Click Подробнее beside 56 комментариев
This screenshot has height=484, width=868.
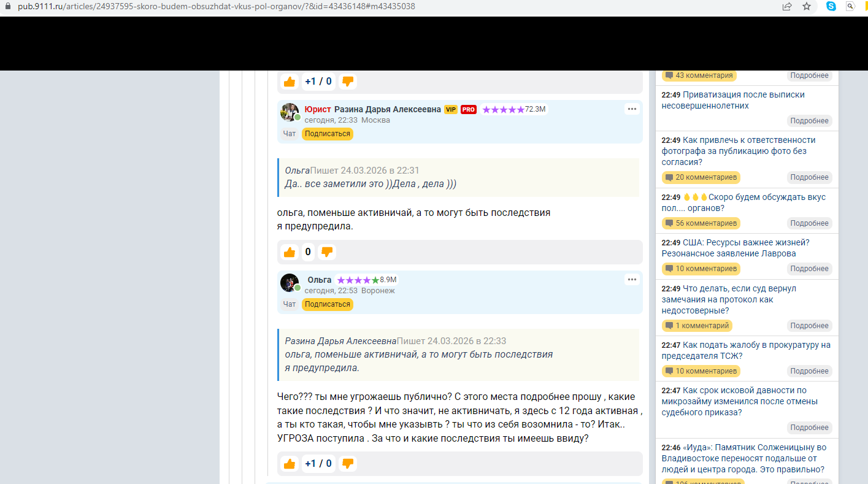pos(810,223)
